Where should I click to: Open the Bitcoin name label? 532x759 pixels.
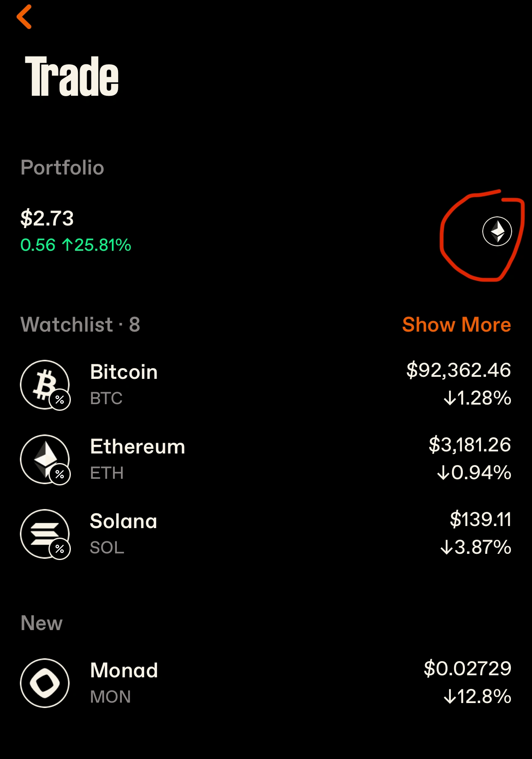124,372
